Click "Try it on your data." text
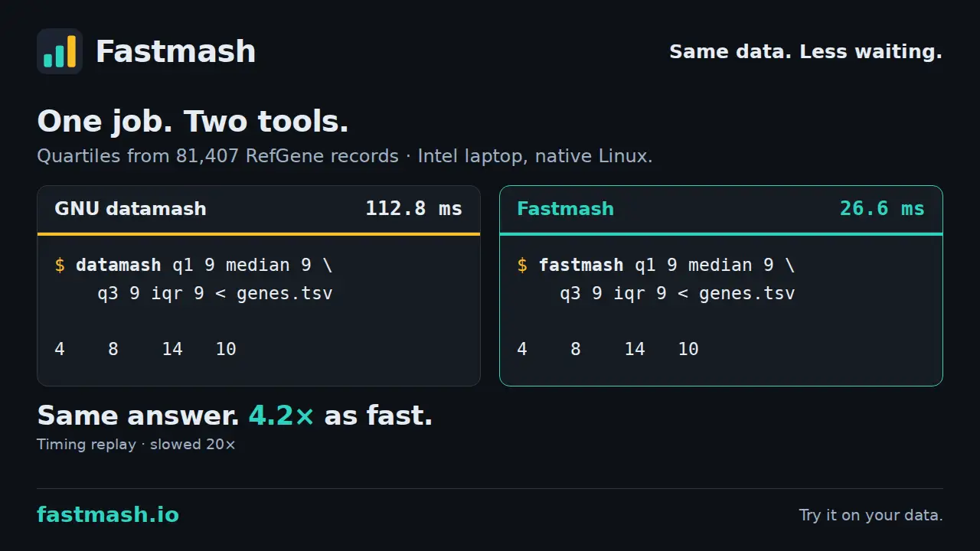The width and height of the screenshot is (980, 551). [871, 515]
